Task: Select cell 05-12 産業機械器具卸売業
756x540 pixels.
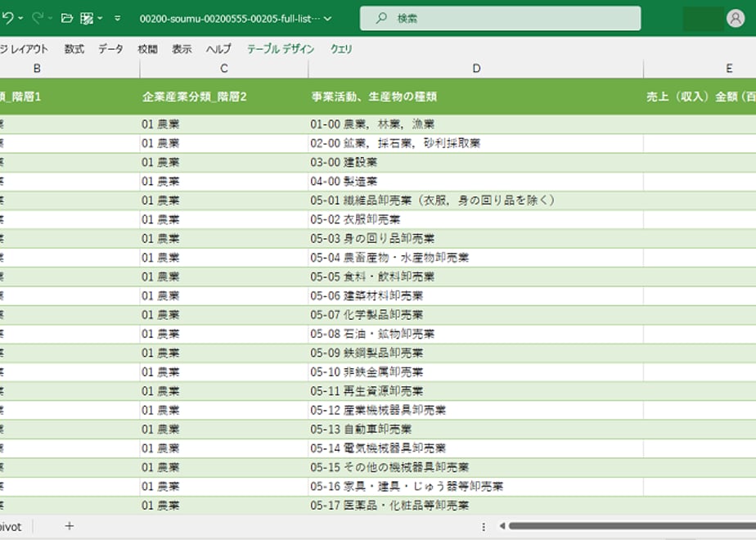Action: (x=476, y=410)
